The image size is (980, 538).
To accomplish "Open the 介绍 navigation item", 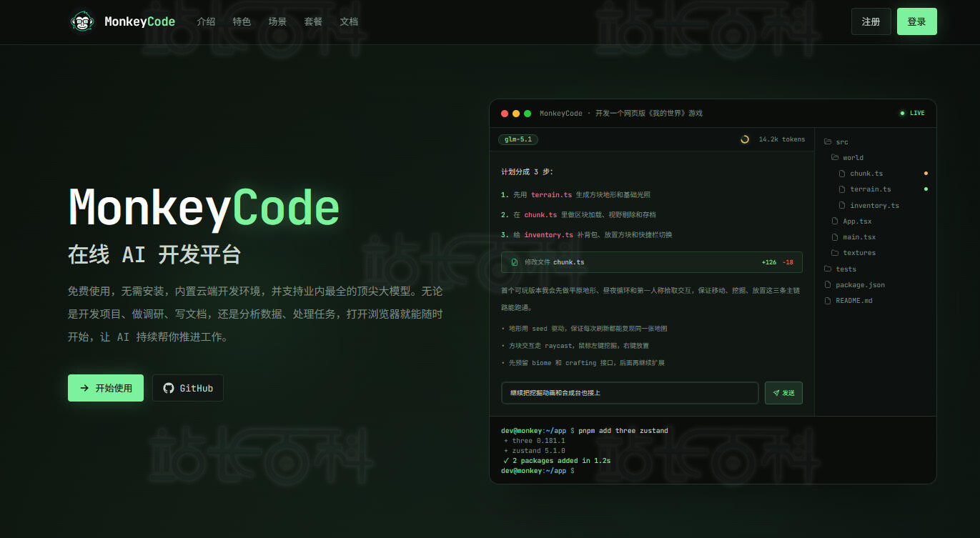I will pos(206,21).
